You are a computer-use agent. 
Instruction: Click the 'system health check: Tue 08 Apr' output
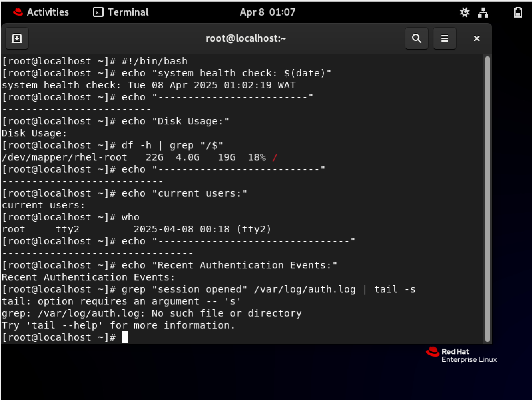click(x=149, y=85)
